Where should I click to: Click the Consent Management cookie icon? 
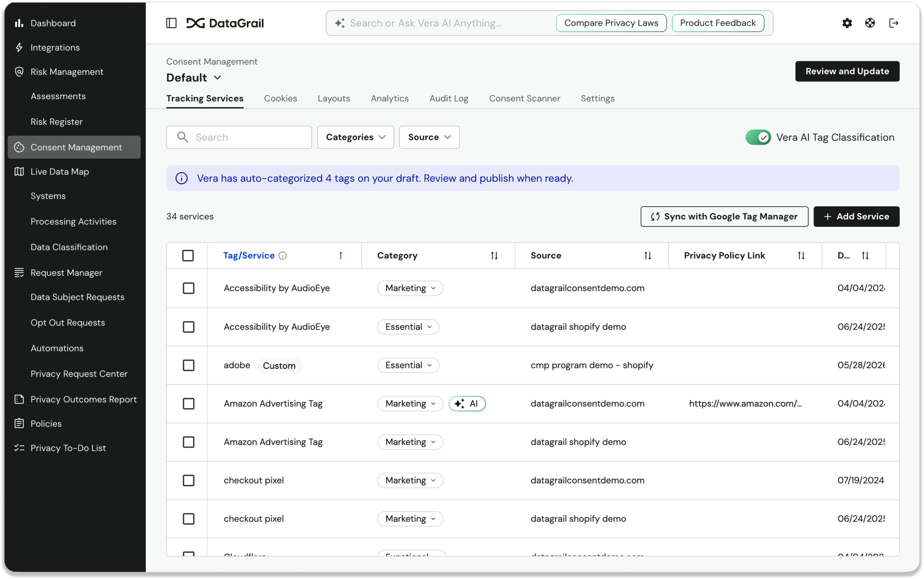tap(19, 147)
